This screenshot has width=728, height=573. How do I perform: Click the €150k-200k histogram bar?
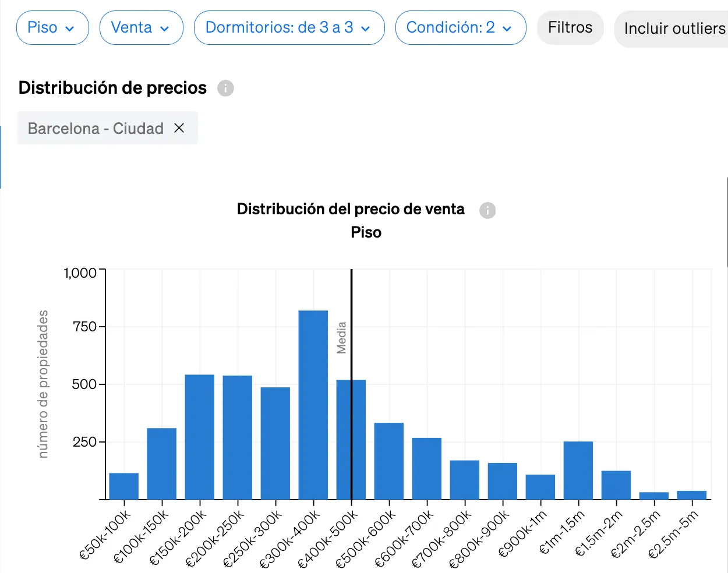pos(200,437)
